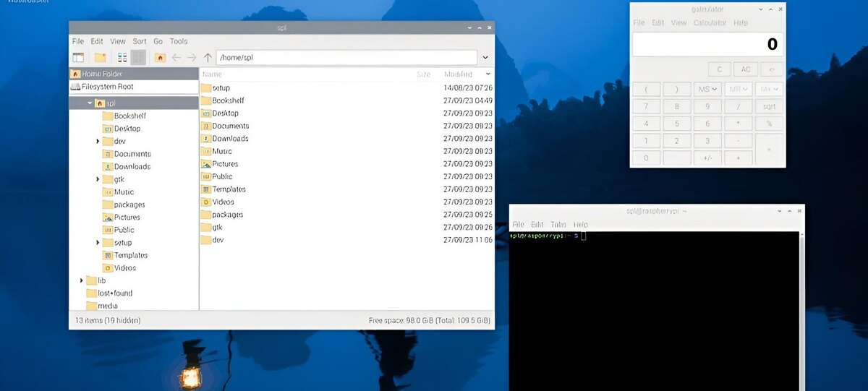Click the Downloads folder icon in the file list
Viewport: 868px width, 391px height.
pos(205,139)
